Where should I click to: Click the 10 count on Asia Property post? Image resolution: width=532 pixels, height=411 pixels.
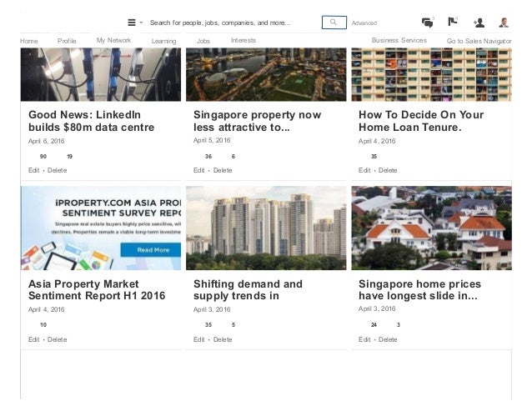43,325
